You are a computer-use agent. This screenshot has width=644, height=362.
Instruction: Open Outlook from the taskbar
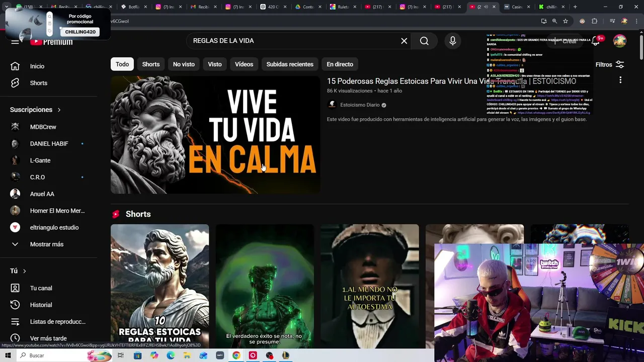tap(203, 355)
